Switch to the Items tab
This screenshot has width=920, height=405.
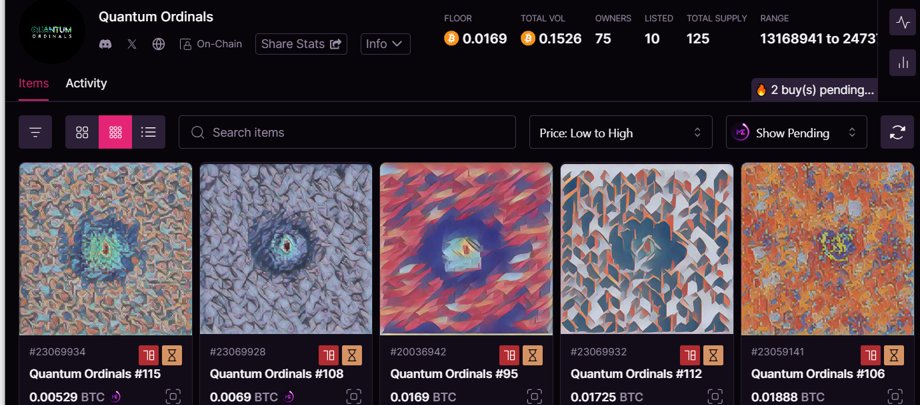click(33, 83)
